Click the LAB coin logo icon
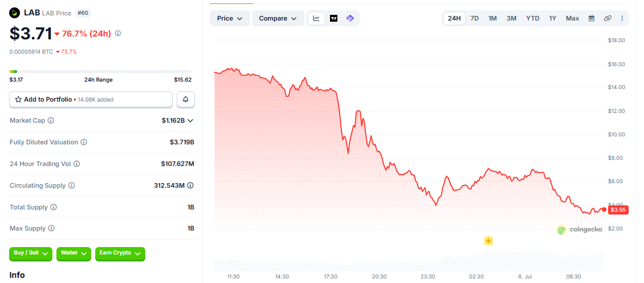 [15, 13]
